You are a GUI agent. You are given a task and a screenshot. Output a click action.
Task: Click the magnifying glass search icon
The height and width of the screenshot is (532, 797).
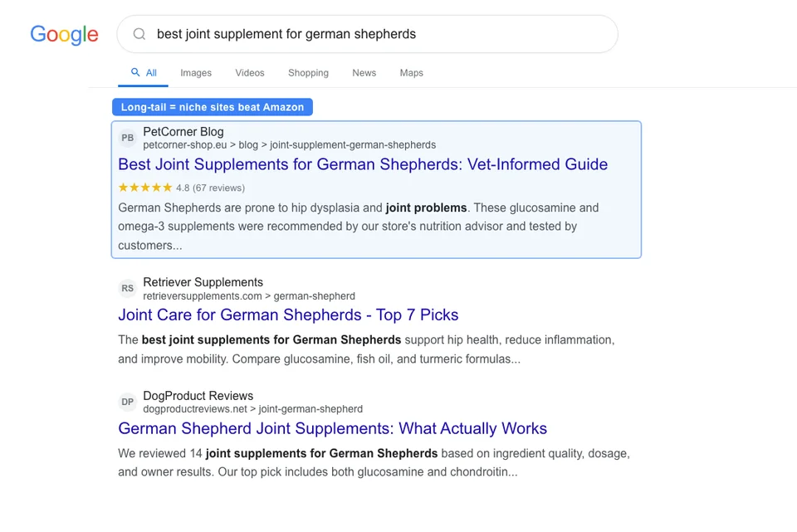(139, 34)
